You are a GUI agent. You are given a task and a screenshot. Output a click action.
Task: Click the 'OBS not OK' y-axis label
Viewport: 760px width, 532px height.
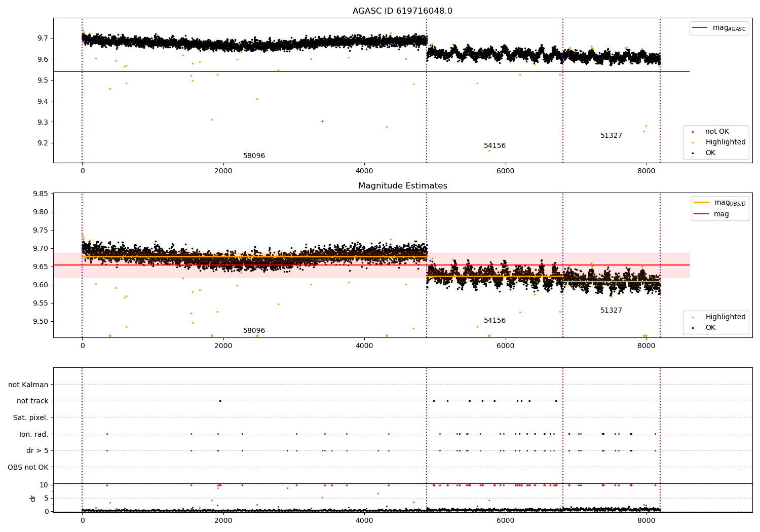[x=28, y=467]
